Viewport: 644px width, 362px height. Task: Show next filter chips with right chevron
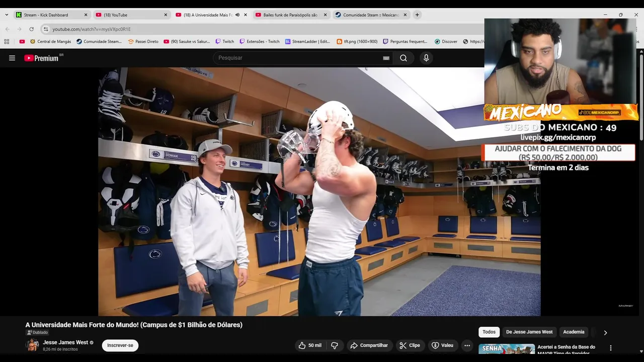coord(605,332)
